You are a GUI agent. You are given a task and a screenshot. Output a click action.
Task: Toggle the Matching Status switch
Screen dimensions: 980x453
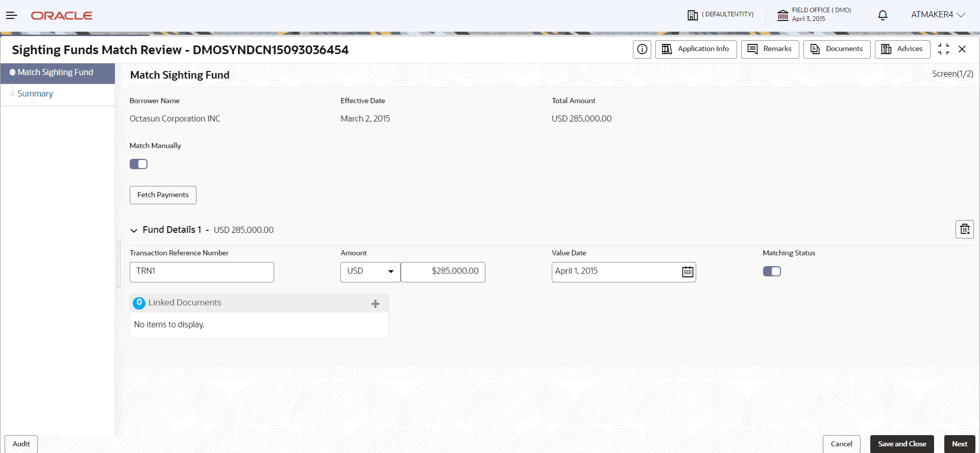pyautogui.click(x=772, y=271)
